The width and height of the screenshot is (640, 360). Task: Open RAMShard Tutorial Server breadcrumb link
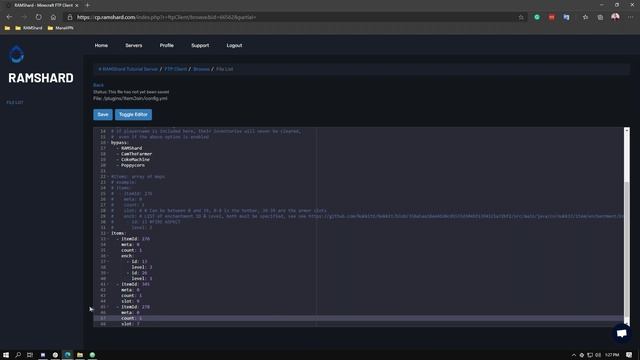pos(128,69)
